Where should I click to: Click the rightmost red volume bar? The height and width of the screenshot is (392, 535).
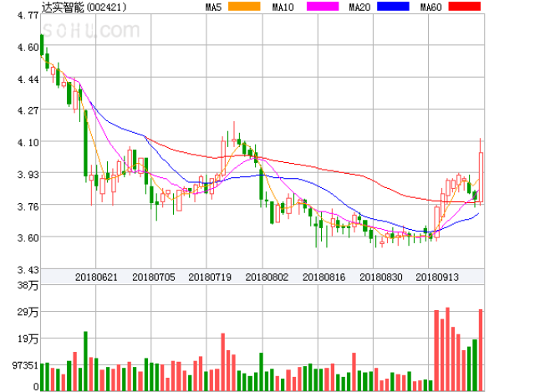pyautogui.click(x=481, y=350)
